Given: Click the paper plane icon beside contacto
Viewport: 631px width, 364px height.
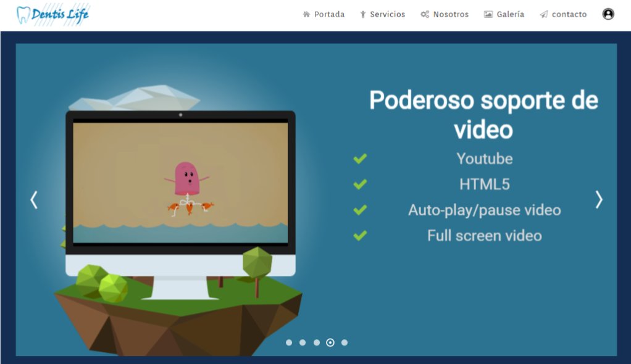Looking at the screenshot, I should [x=544, y=14].
